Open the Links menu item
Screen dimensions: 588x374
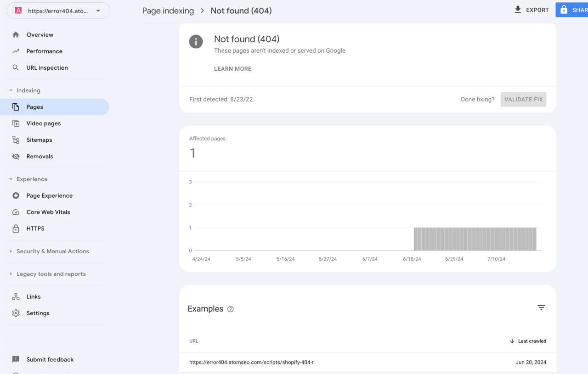pos(33,297)
